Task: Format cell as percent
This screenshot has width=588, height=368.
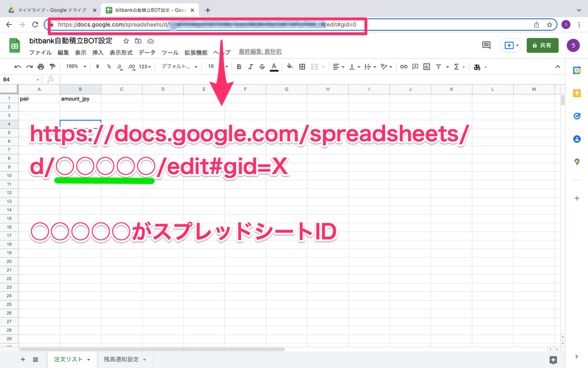Action: pyautogui.click(x=109, y=67)
